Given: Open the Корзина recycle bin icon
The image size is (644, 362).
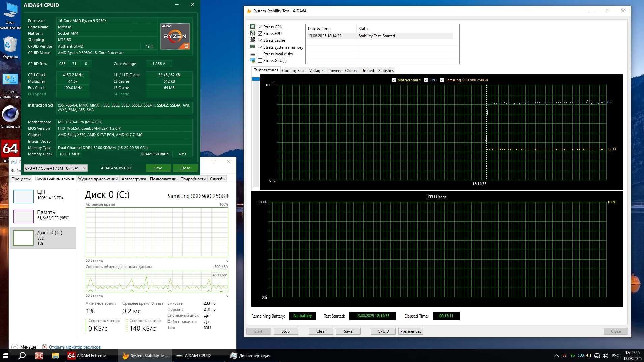Looking at the screenshot, I should coord(10,47).
